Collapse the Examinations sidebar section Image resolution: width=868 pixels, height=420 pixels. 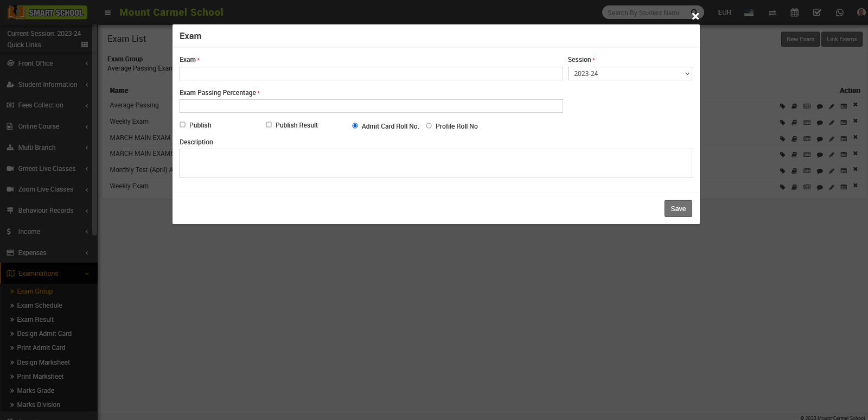point(38,273)
